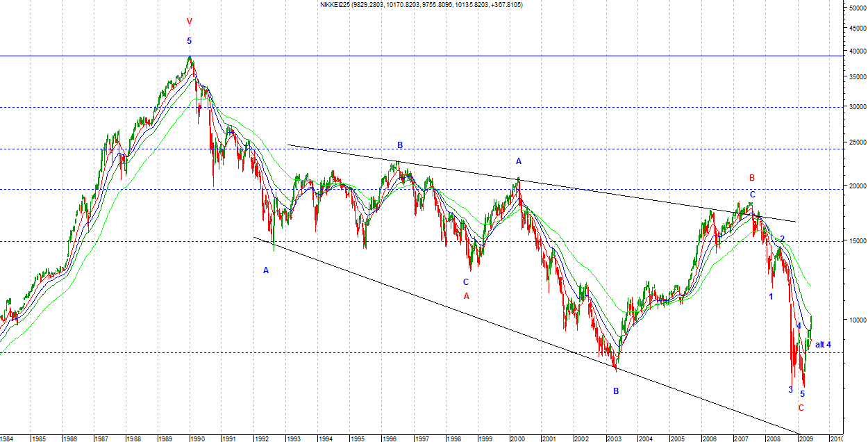868x442 pixels.
Task: Click the 2010 year mark on the time axis
Action: click(836, 439)
